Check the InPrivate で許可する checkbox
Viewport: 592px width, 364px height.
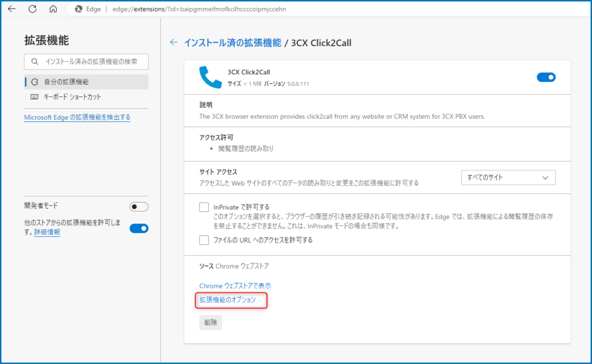204,207
